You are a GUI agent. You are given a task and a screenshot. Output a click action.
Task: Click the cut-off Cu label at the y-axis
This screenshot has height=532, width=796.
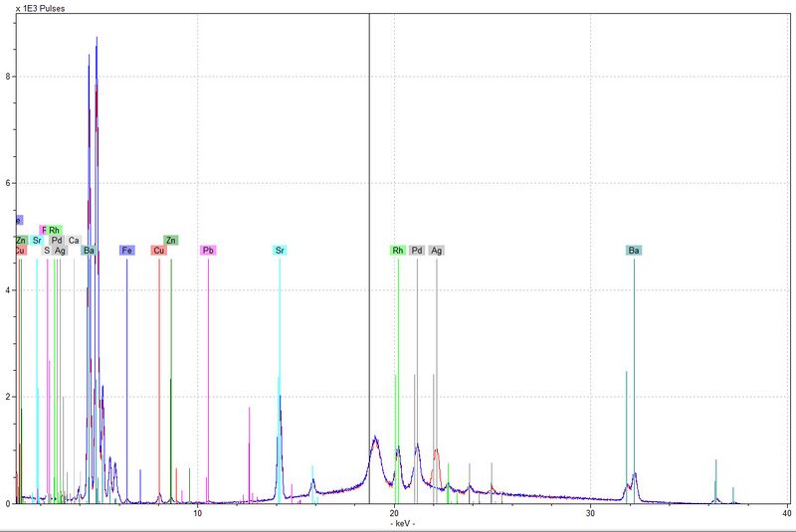pos(20,251)
